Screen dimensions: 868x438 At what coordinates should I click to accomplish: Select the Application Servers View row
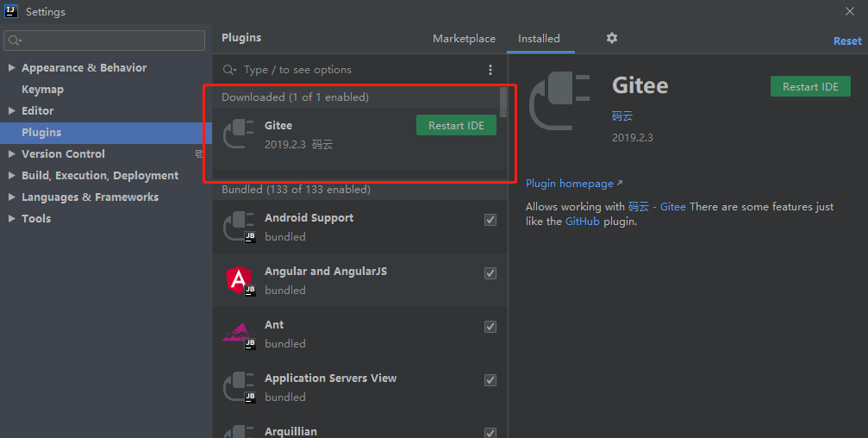pos(360,388)
